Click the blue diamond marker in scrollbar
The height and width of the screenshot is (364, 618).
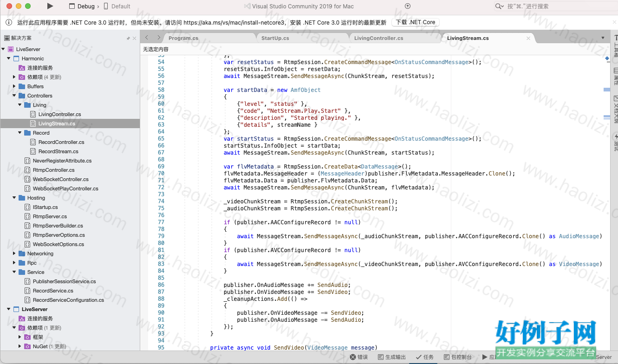point(607,58)
